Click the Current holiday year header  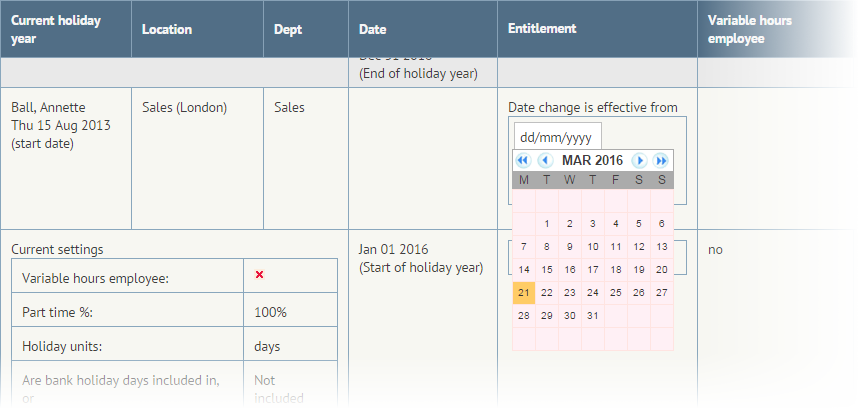(56, 29)
